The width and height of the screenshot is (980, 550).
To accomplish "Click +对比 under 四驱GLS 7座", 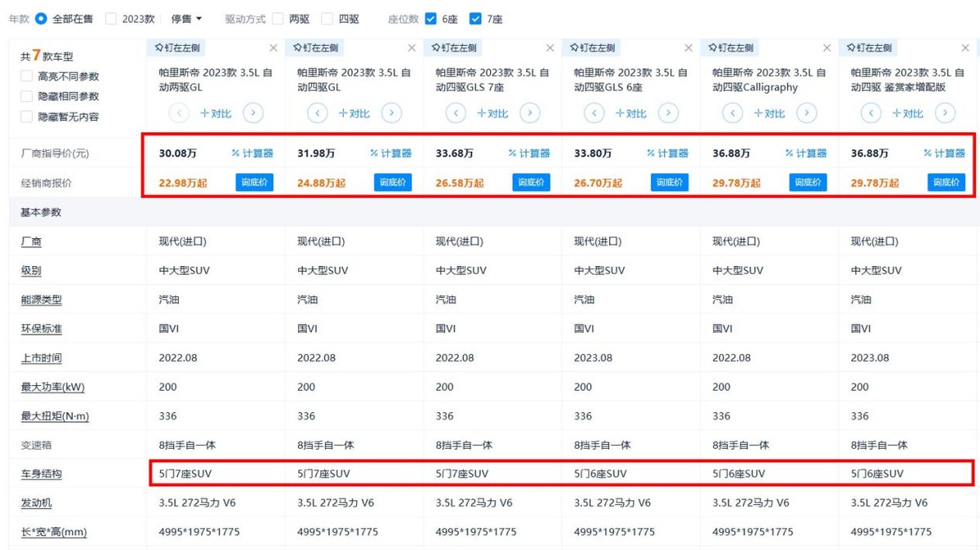I will pyautogui.click(x=495, y=113).
